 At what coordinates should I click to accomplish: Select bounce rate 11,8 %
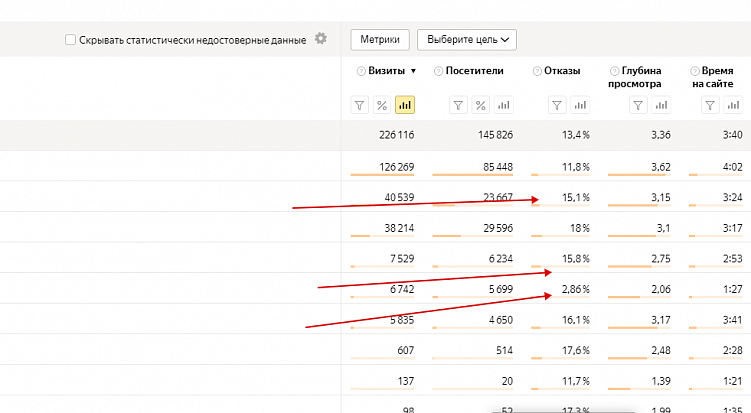pyautogui.click(x=576, y=167)
